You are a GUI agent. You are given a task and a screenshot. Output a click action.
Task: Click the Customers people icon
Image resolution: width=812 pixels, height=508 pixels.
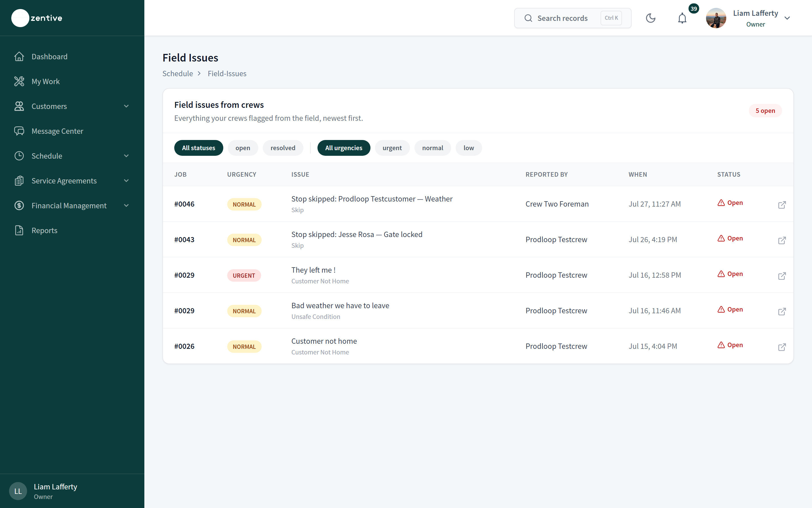(x=19, y=106)
